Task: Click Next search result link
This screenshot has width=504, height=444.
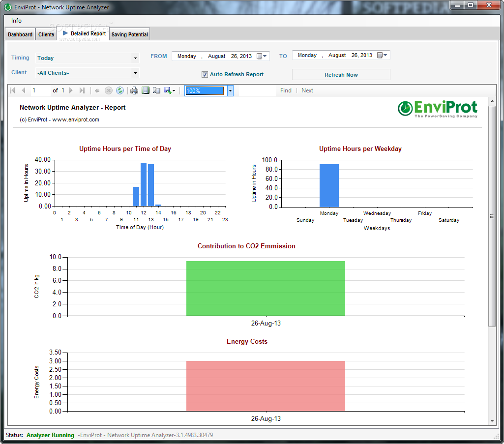Action: coord(307,90)
